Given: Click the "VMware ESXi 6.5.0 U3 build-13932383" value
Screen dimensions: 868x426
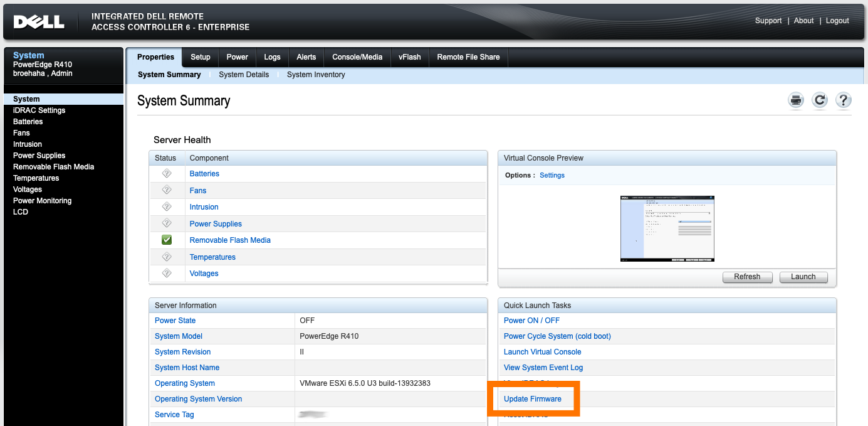Looking at the screenshot, I should click(x=365, y=383).
